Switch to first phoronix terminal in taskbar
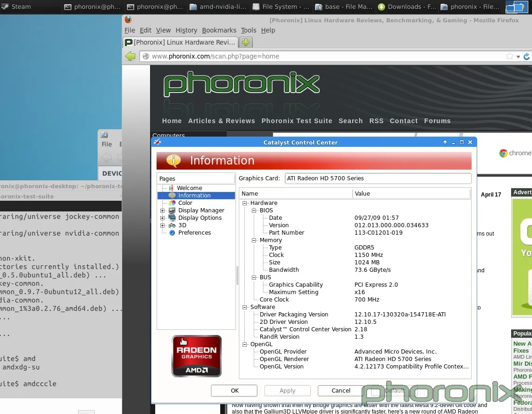The width and height of the screenshot is (532, 414). [92, 7]
